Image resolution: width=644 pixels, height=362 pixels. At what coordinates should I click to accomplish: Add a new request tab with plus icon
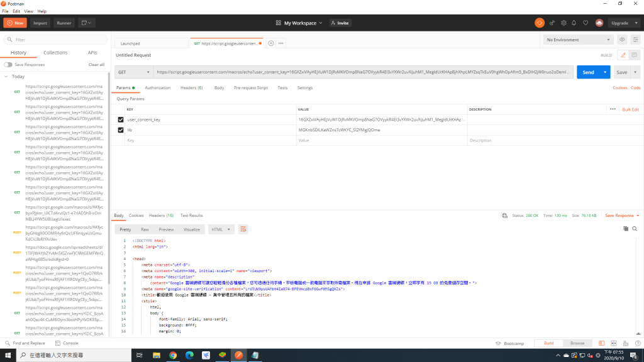pos(270,43)
